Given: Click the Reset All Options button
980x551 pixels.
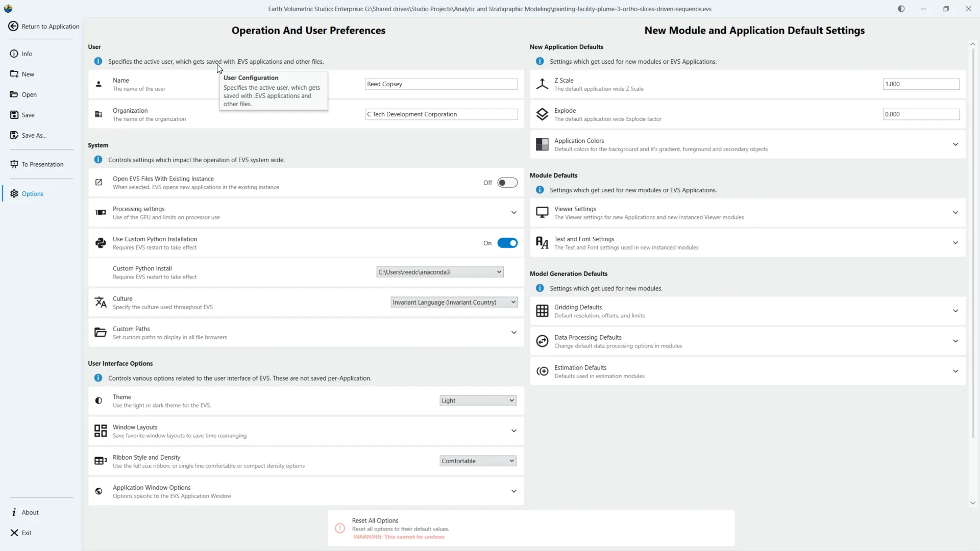Looking at the screenshot, I should [531, 528].
